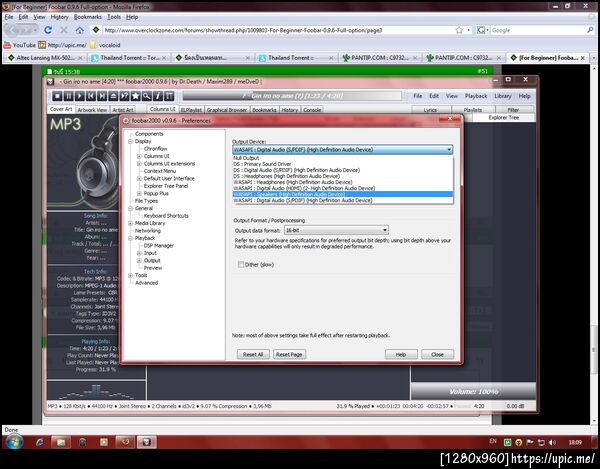Click the volume speaker icon in system tray

(552, 443)
